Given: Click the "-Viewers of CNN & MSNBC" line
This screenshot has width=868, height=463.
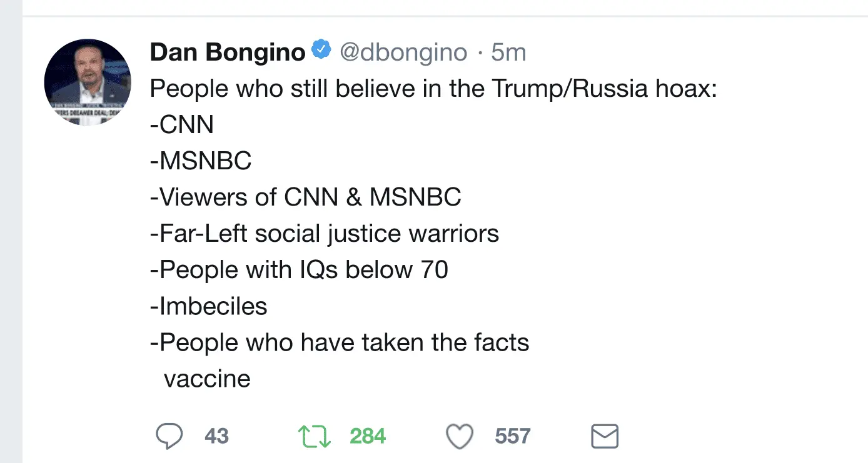Looking at the screenshot, I should coord(305,197).
